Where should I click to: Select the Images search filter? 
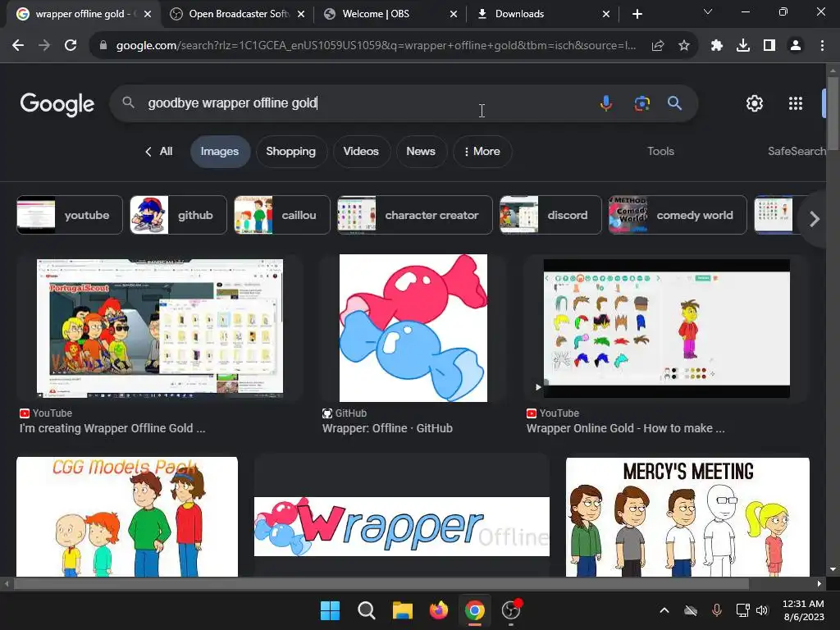pyautogui.click(x=220, y=152)
